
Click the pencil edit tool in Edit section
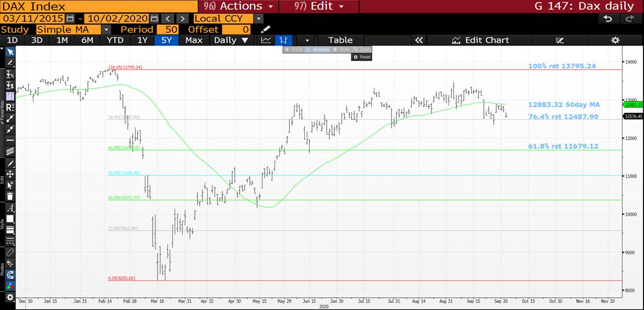point(10,163)
